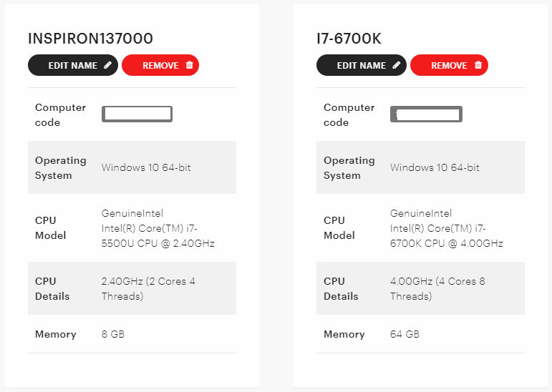The image size is (552, 392).
Task: Click the trash icon for INSPIRON137000
Action: point(190,65)
